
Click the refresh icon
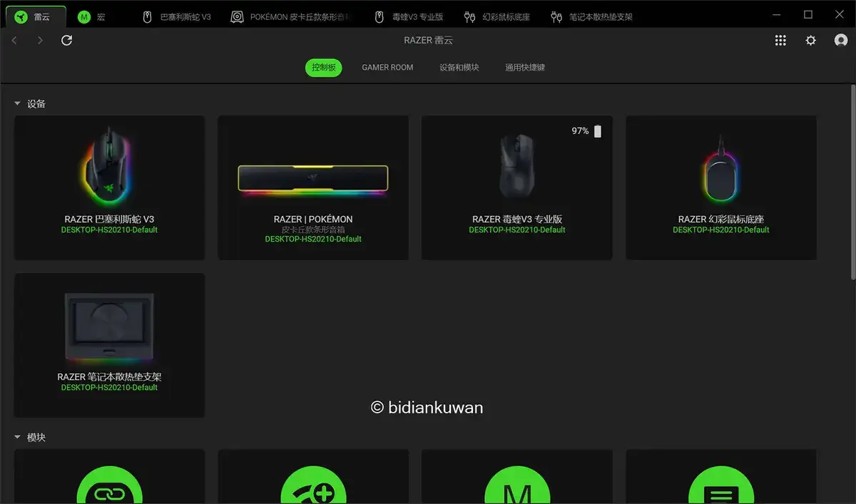point(67,41)
